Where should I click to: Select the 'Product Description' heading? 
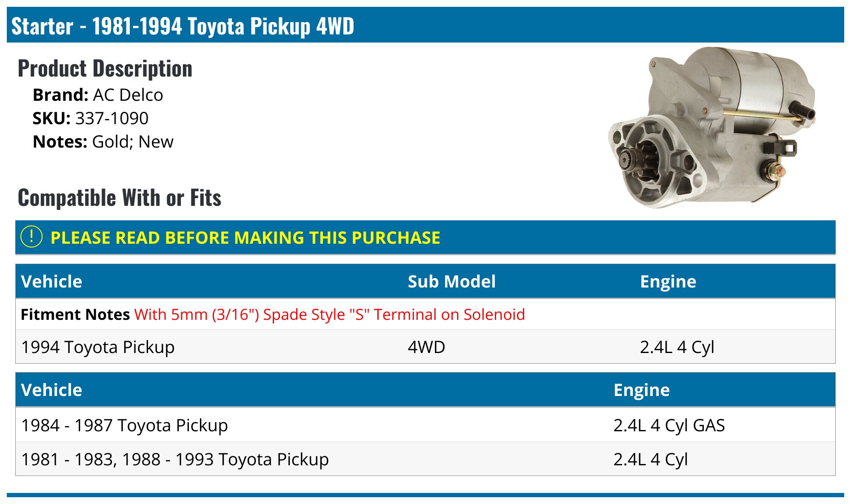pos(105,68)
